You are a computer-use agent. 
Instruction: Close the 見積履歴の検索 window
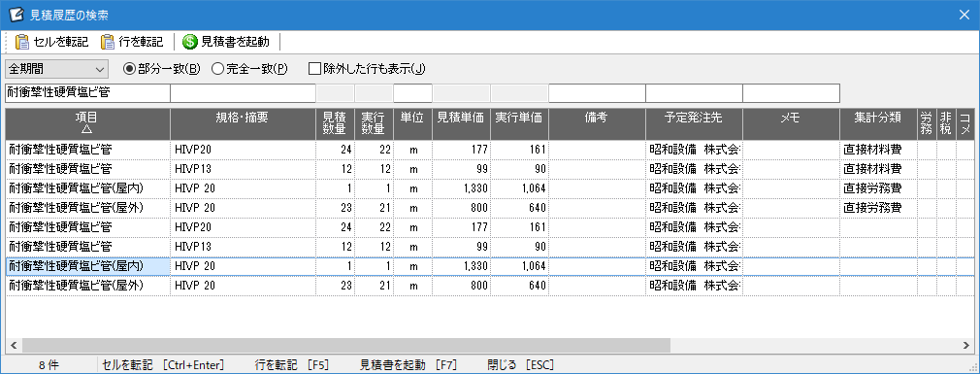(x=965, y=14)
